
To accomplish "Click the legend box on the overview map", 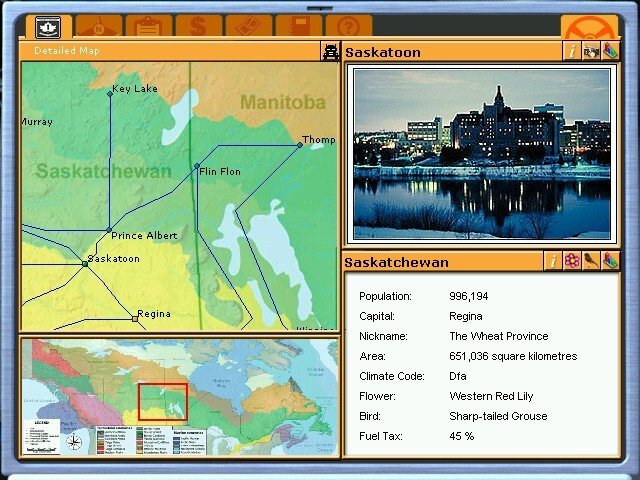I will (x=42, y=436).
